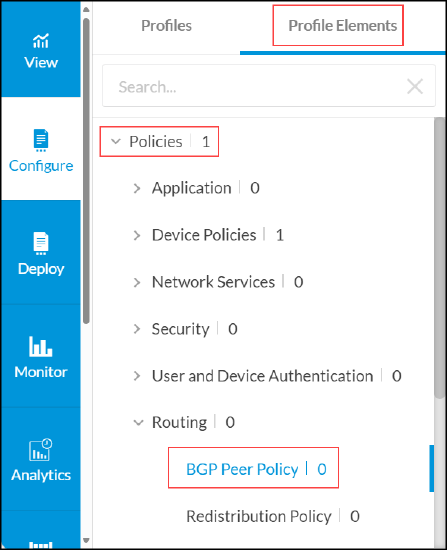Switch to the Profiles tab
The image size is (447, 550).
[166, 26]
